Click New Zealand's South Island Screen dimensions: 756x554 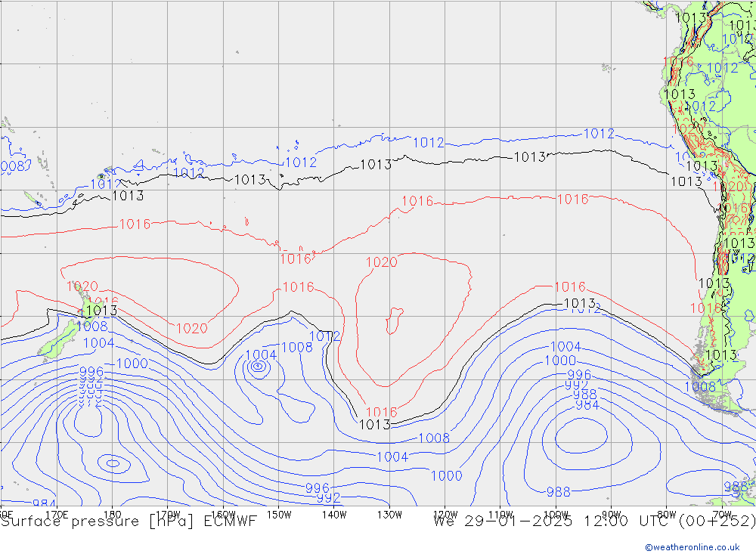(57, 342)
